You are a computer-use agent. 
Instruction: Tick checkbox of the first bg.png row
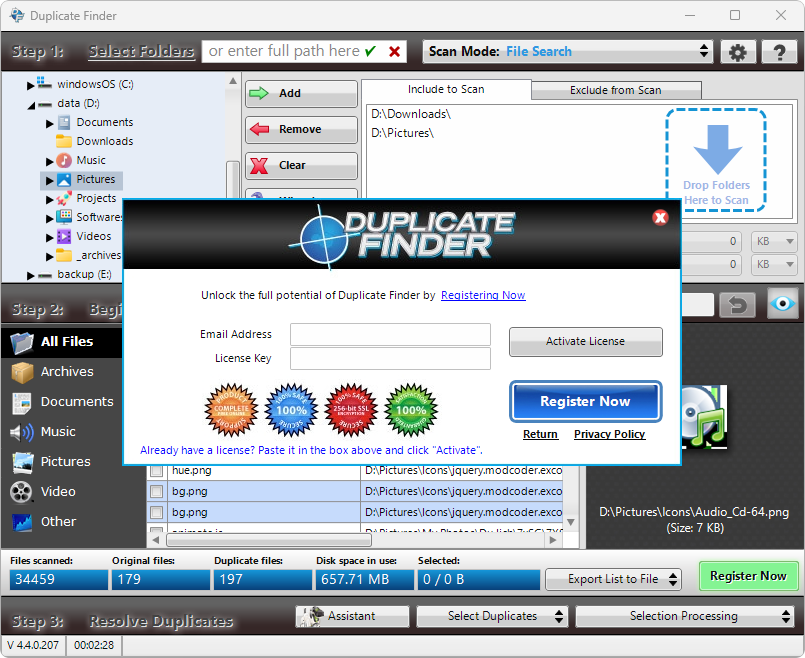point(156,492)
